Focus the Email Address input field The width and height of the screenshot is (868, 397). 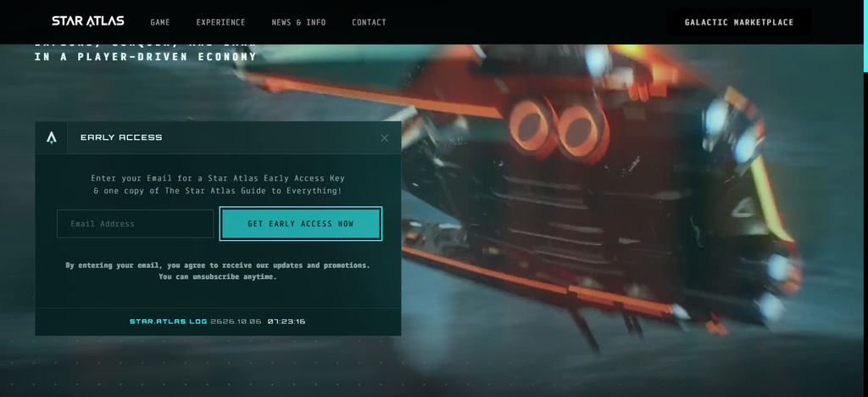coord(135,224)
